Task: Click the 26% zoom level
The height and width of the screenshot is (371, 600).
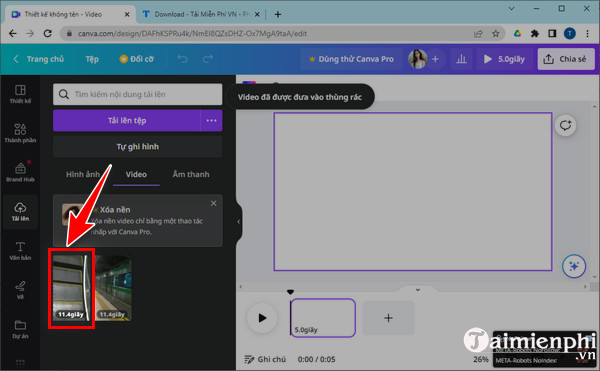Action: tap(481, 359)
